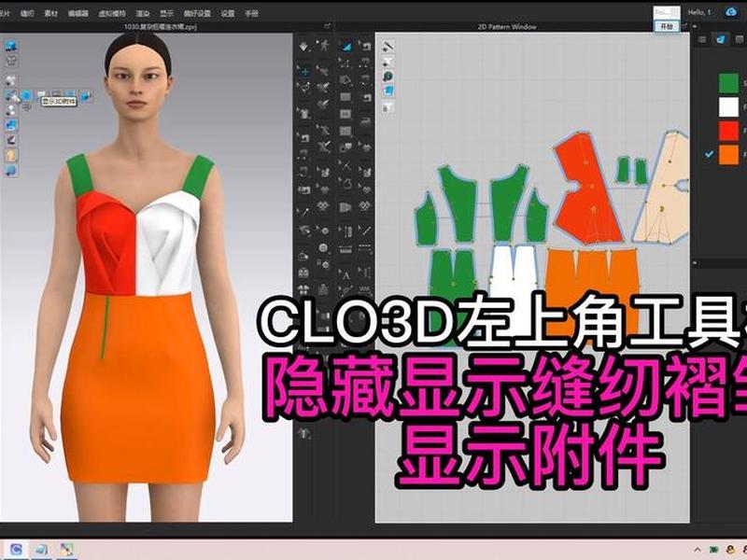
Task: Click the blue garment rendering icon in 3D side toolbar
Action: pos(11,126)
